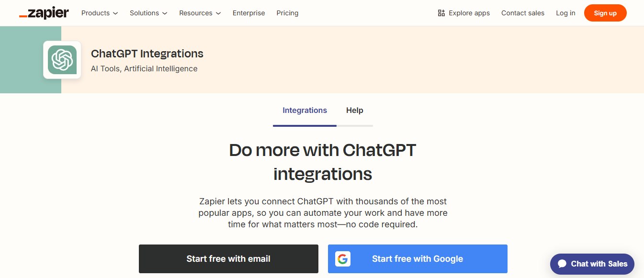
Task: Click the Google G icon on the signup button
Action: [x=343, y=259]
